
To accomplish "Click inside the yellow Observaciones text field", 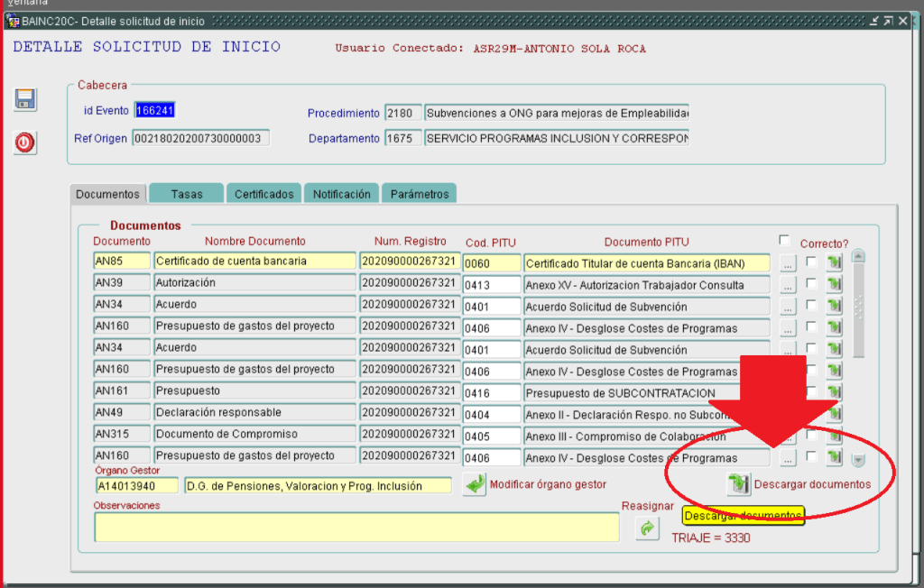I will 356,527.
